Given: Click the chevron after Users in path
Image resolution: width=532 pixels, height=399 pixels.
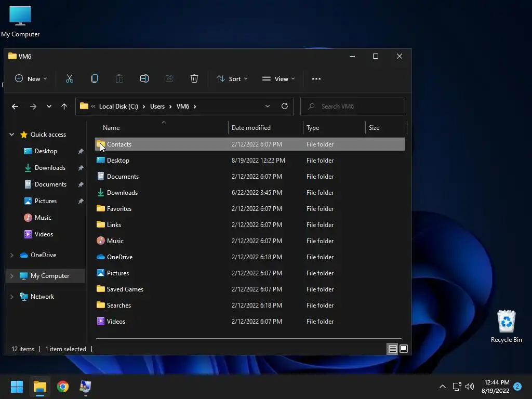Looking at the screenshot, I should pyautogui.click(x=170, y=107).
